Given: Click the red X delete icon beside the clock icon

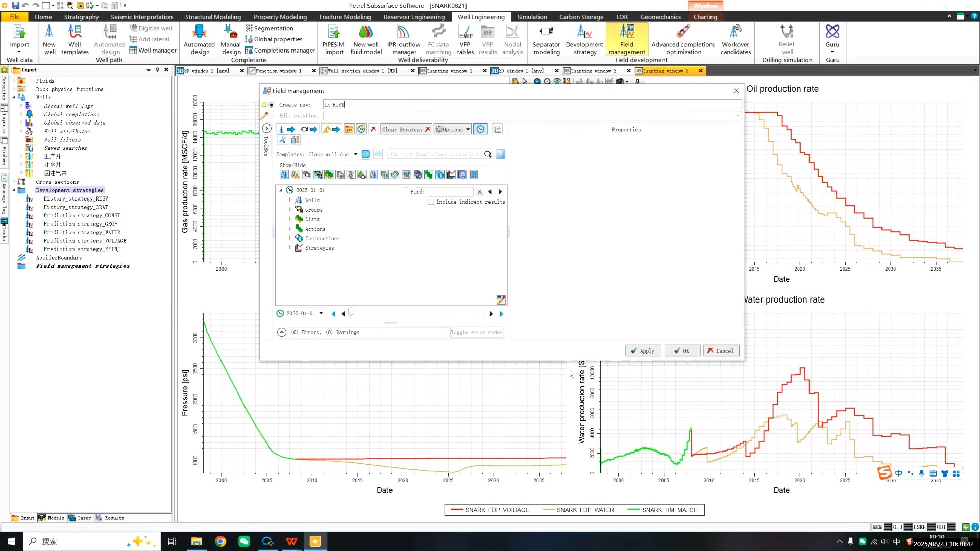Looking at the screenshot, I should pos(374,129).
